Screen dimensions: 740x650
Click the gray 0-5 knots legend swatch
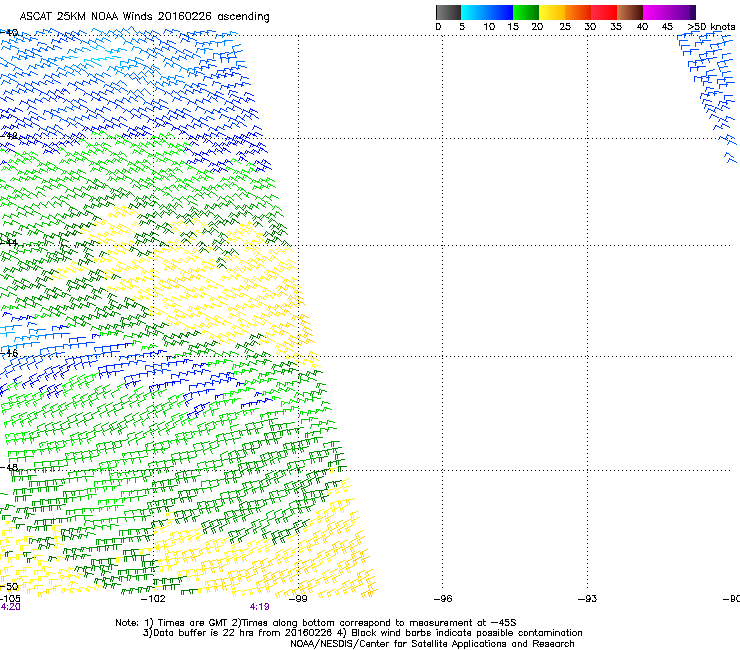[448, 12]
